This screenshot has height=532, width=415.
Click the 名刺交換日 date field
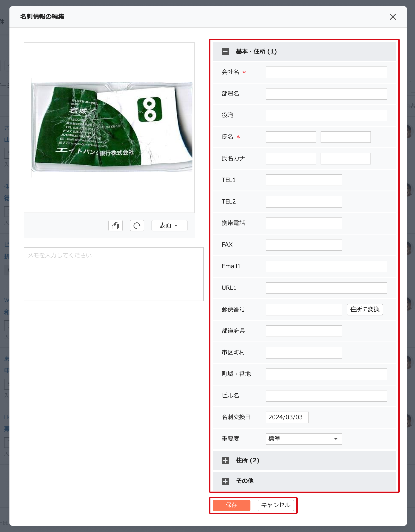tap(287, 417)
